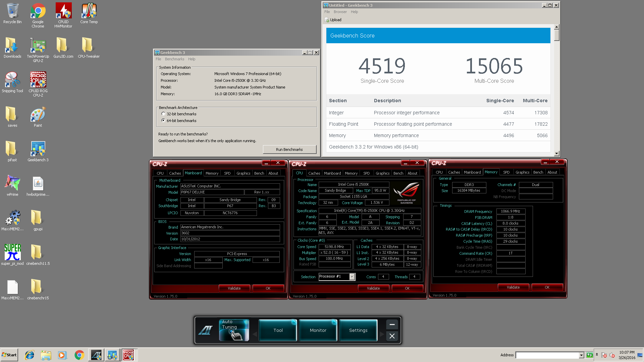The image size is (644, 362).
Task: Click the Start button
Action: point(9,355)
